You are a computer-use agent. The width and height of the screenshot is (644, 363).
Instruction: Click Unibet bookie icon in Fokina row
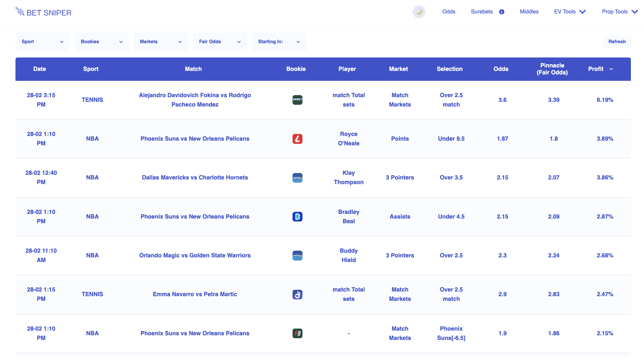pyautogui.click(x=297, y=100)
